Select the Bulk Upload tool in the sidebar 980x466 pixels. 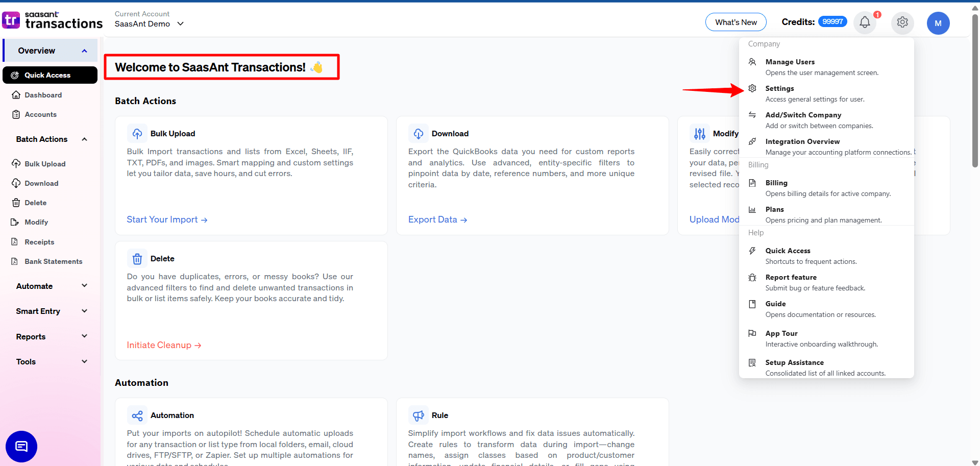click(45, 163)
